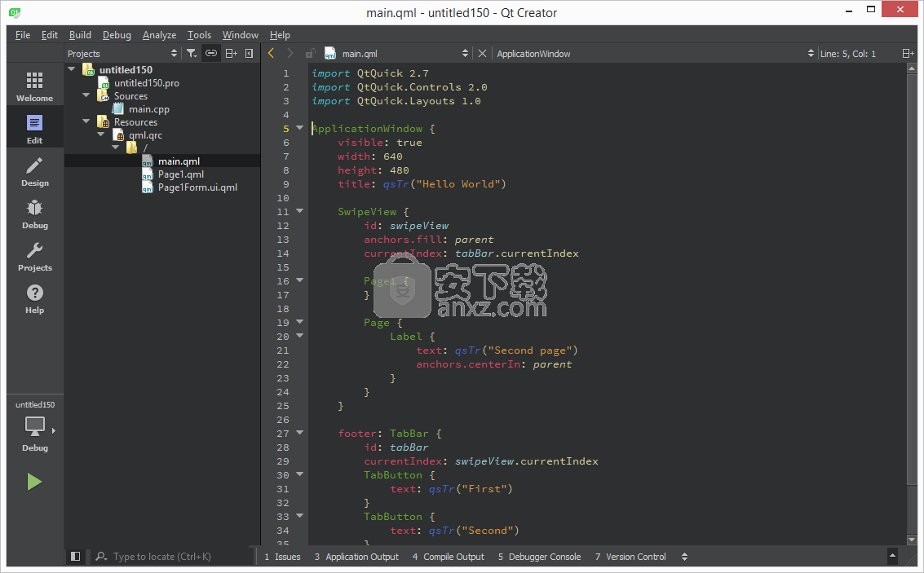The image size is (924, 573).
Task: Click the Line 5, Col 1 indicator
Action: [x=848, y=54]
